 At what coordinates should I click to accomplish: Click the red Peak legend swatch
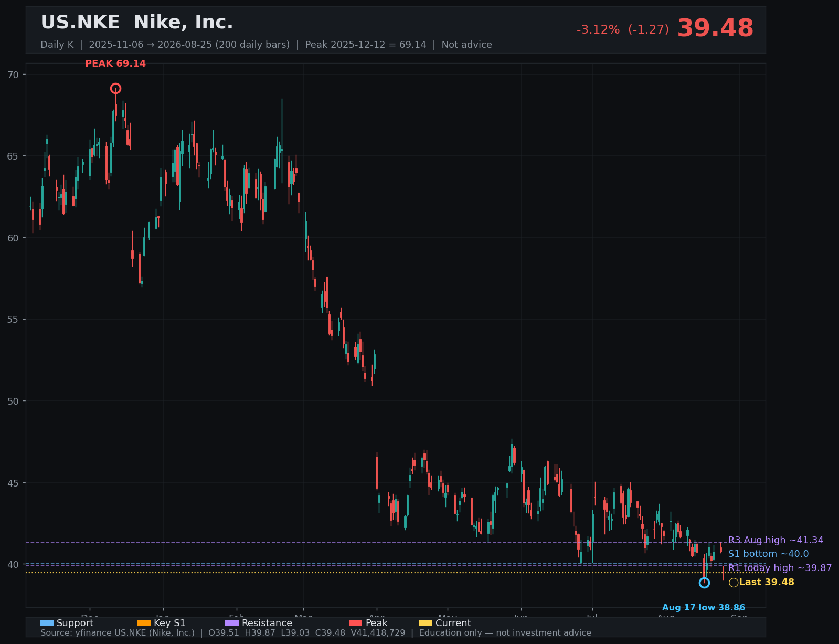pos(356,623)
